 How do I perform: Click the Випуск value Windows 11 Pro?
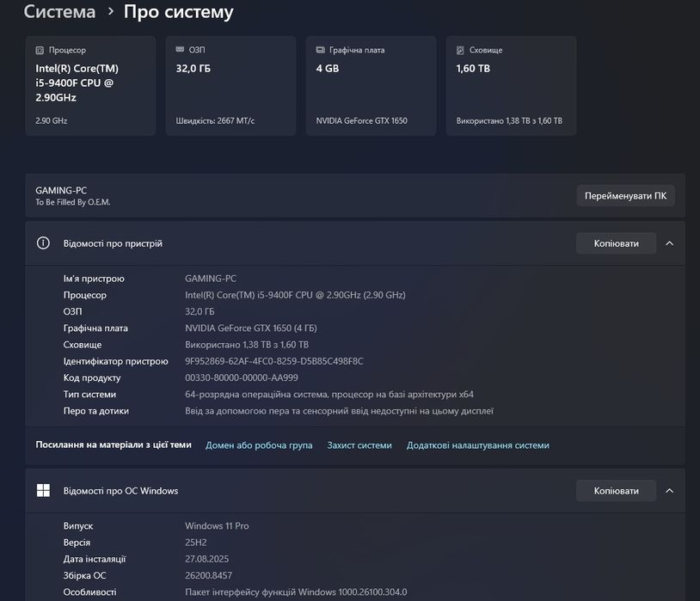click(217, 525)
